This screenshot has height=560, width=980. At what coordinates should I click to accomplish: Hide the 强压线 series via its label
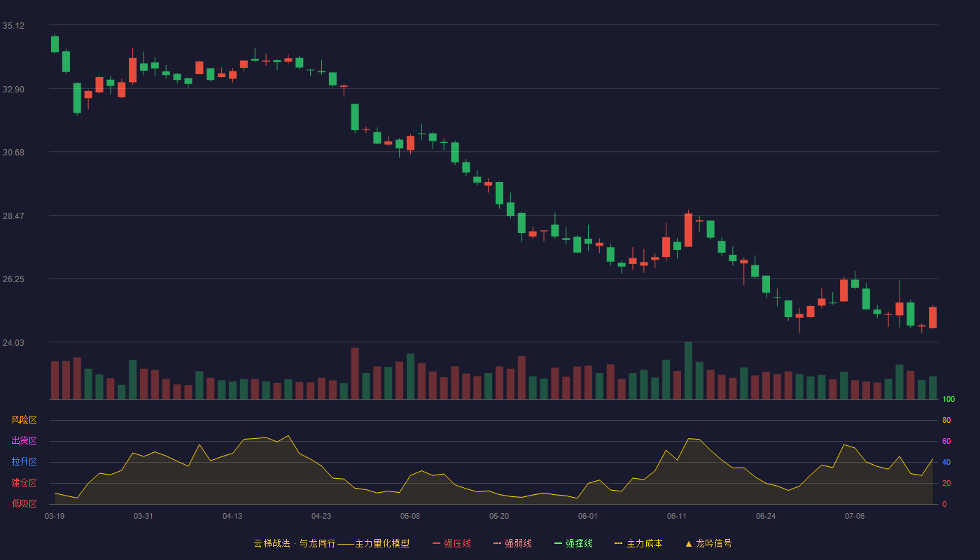coord(457,543)
